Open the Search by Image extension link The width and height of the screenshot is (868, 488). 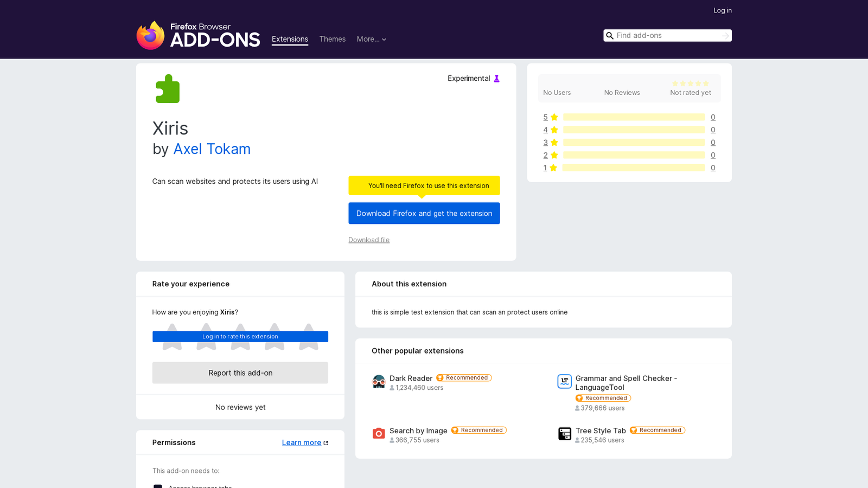(x=418, y=431)
